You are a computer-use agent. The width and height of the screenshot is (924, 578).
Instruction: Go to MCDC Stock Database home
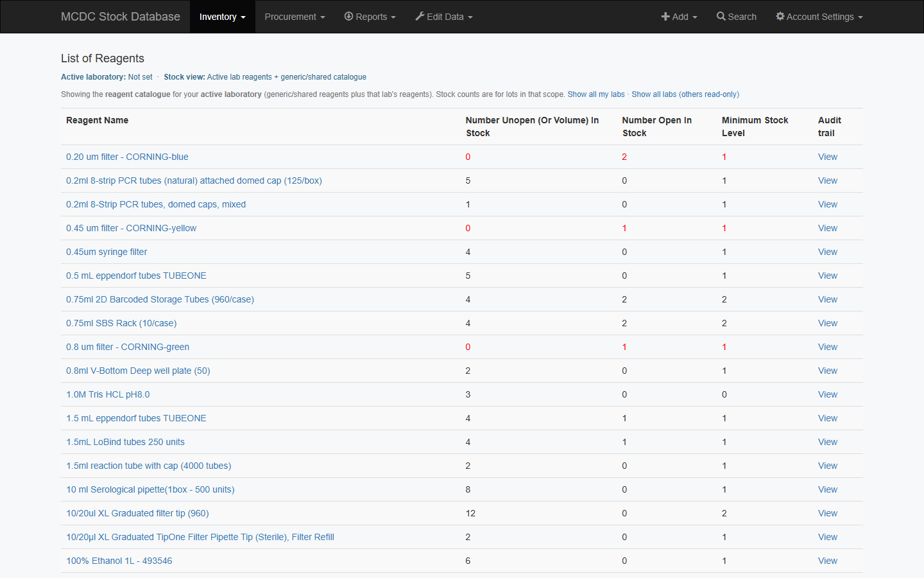(121, 17)
